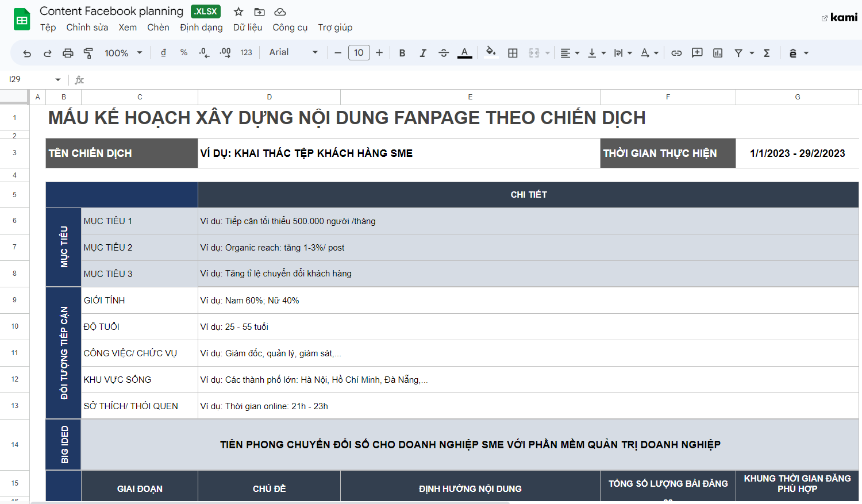The image size is (862, 504).
Task: Open the horizontal align dropdown
Action: [x=569, y=53]
